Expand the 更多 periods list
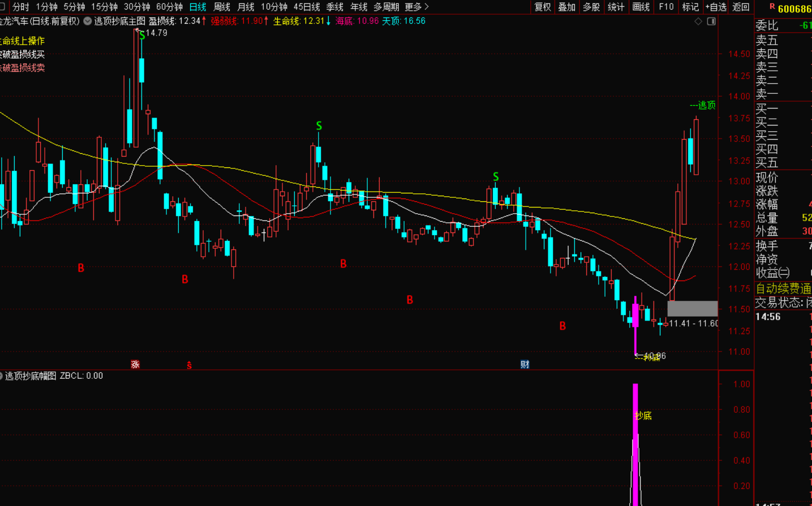The image size is (812, 506). (416, 7)
